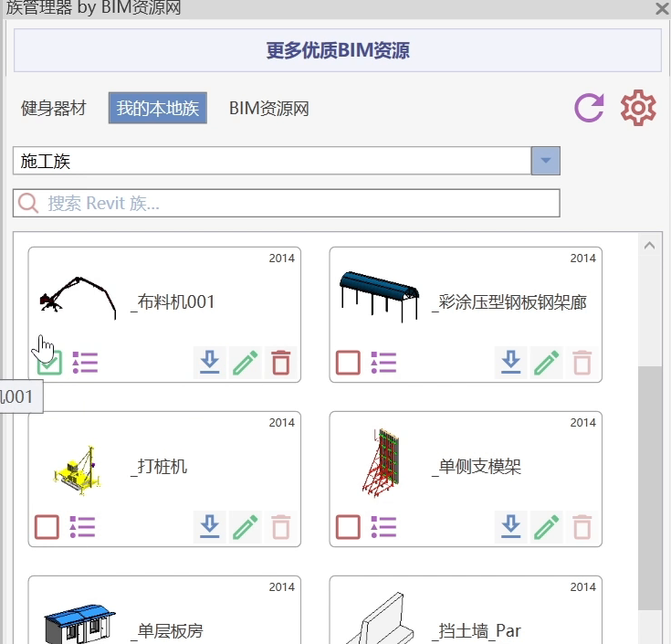The height and width of the screenshot is (644, 671).
Task: Tick the _打桩机 checkbox
Action: click(47, 527)
